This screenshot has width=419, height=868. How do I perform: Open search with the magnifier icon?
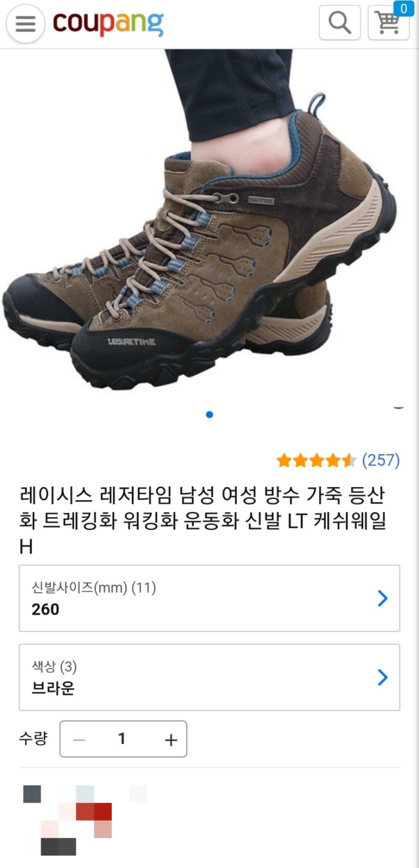[x=339, y=23]
